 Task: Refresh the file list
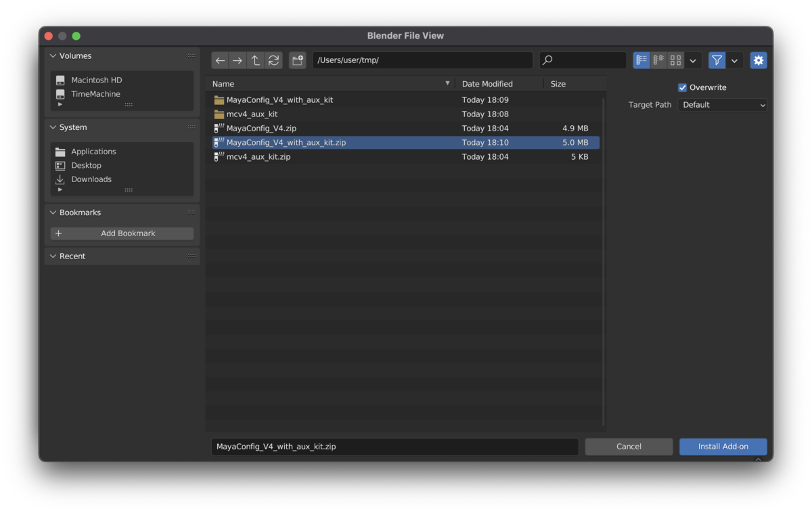(273, 60)
